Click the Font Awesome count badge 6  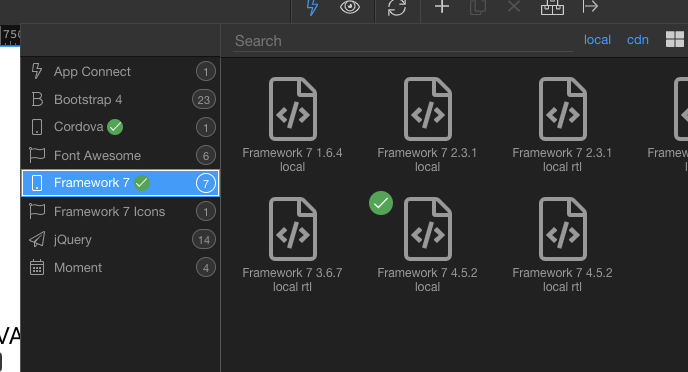click(206, 155)
